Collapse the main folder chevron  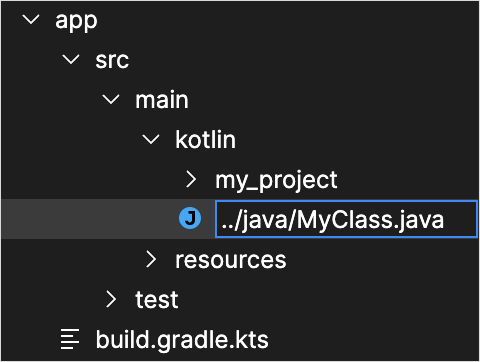tap(111, 99)
